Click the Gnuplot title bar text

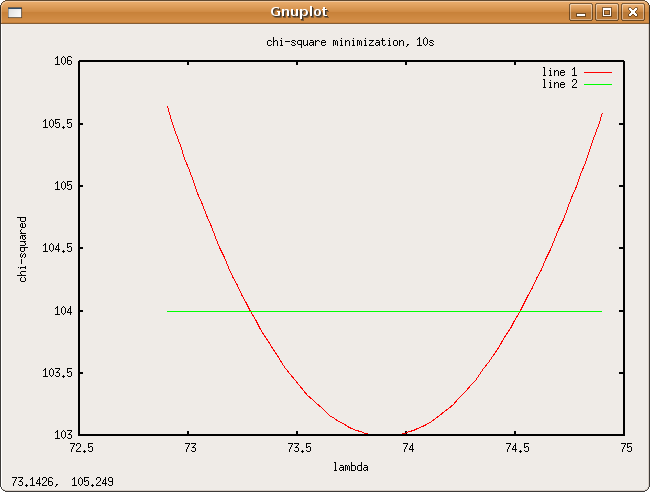pyautogui.click(x=299, y=12)
